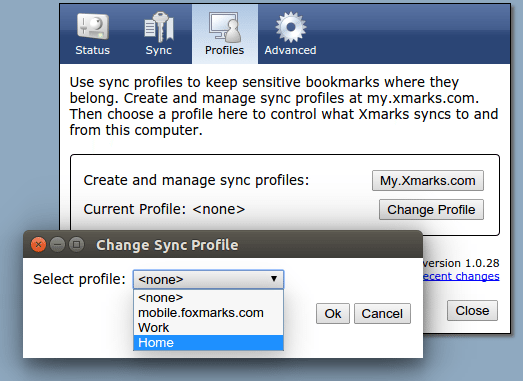This screenshot has height=381, width=523.
Task: Switch to the Status tab label
Action: point(92,50)
